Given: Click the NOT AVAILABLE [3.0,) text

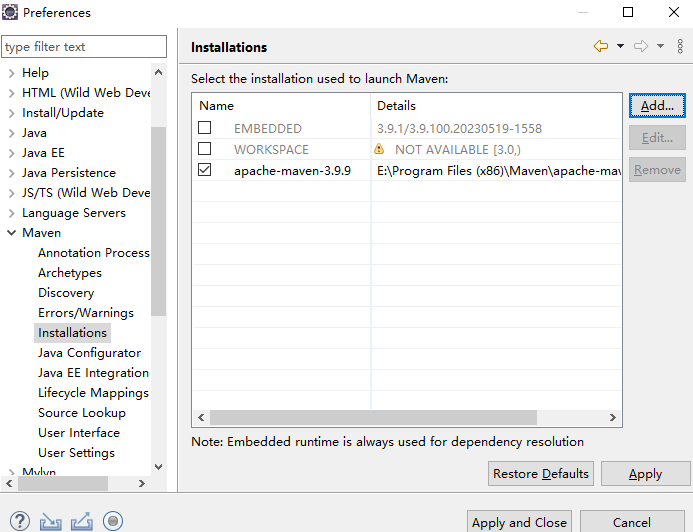Looking at the screenshot, I should (x=458, y=150).
